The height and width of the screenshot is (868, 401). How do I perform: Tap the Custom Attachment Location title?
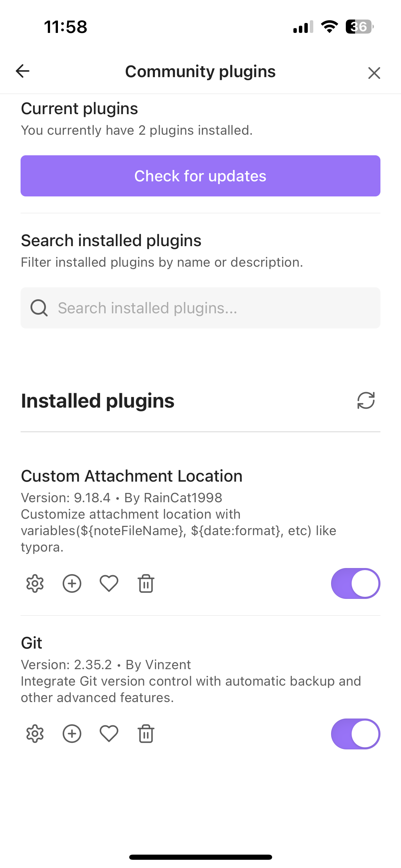click(132, 476)
